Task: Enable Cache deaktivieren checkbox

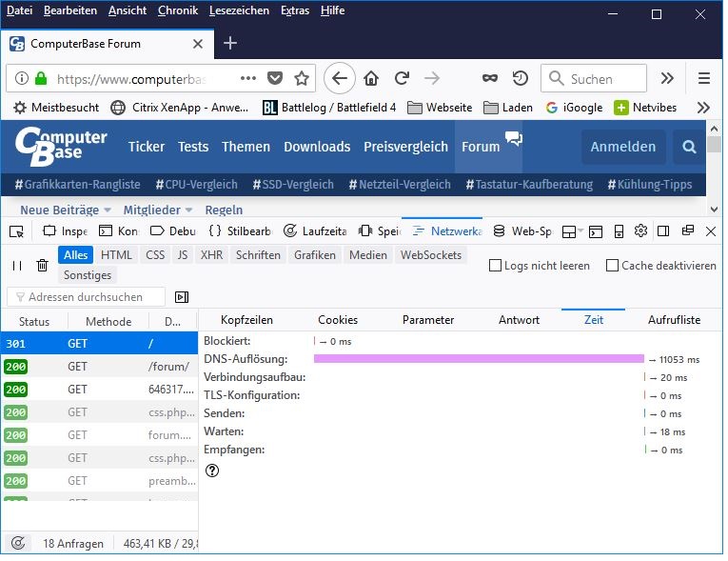Action: click(613, 266)
